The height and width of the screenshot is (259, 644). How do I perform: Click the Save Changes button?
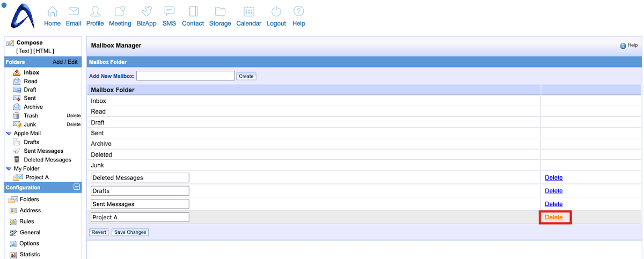pos(130,232)
